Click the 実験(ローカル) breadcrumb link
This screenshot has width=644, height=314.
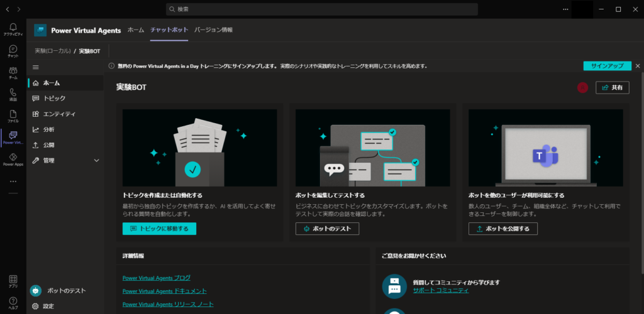(x=53, y=51)
